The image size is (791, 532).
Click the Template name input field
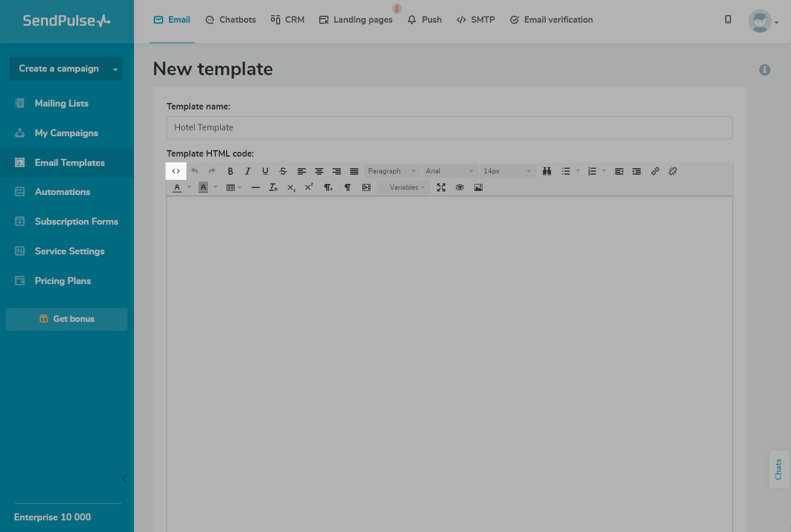pyautogui.click(x=449, y=127)
